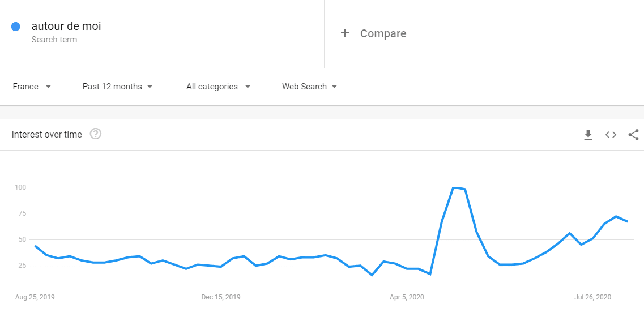Click the Dec 15, 2019 axis label
This screenshot has width=644, height=334.
pos(221,297)
